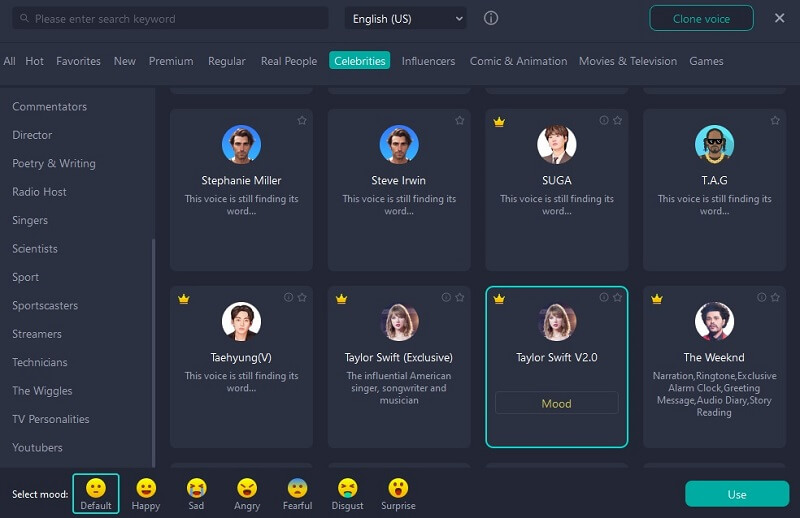
Task: Choose Singers category
Action: point(30,220)
